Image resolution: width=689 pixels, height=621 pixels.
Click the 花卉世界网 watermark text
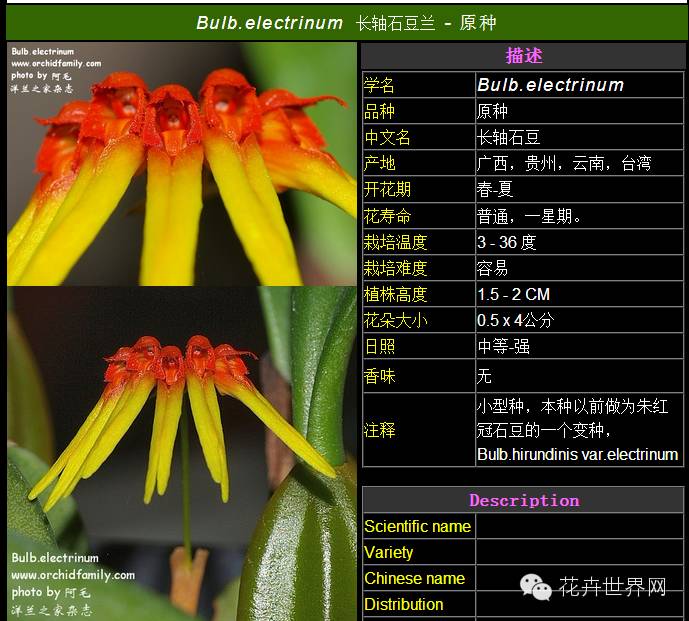[x=612, y=587]
